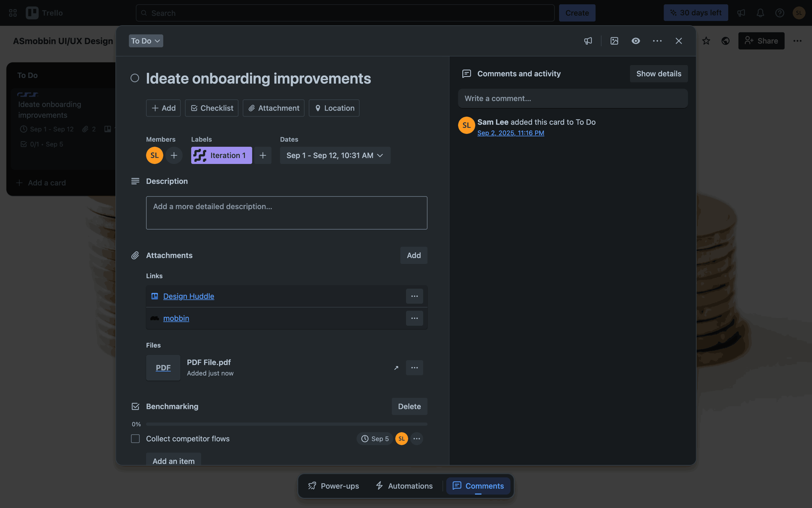Click the Location button
The image size is (812, 508).
pyautogui.click(x=334, y=108)
